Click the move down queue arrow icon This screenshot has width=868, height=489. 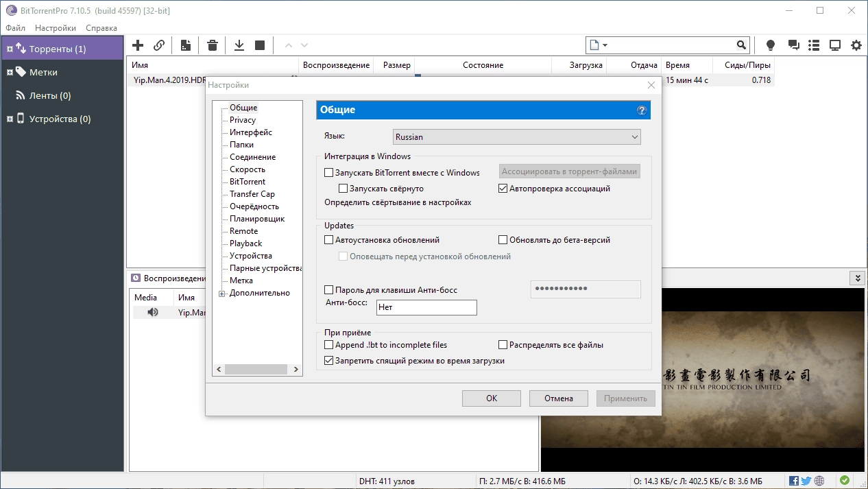304,45
